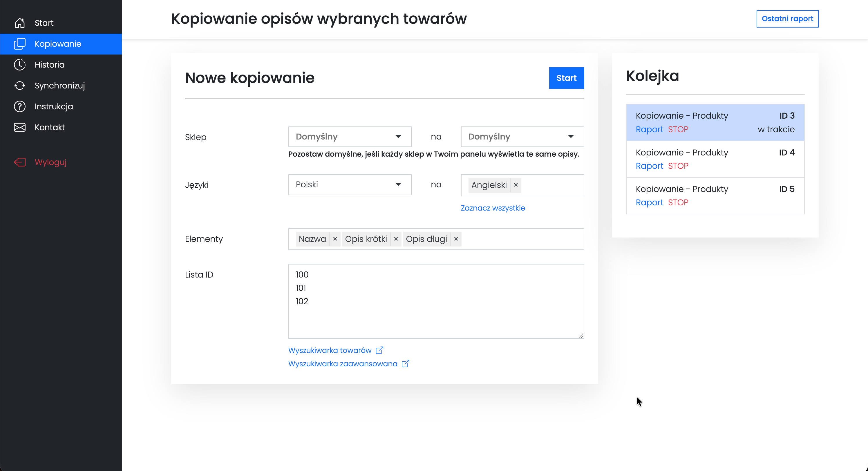Open the target shop Domyślny dropdown
868x471 pixels.
522,136
